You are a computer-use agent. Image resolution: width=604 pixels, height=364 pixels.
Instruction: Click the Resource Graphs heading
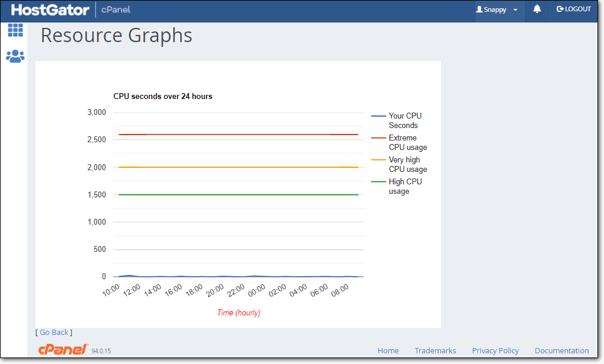coord(116,36)
